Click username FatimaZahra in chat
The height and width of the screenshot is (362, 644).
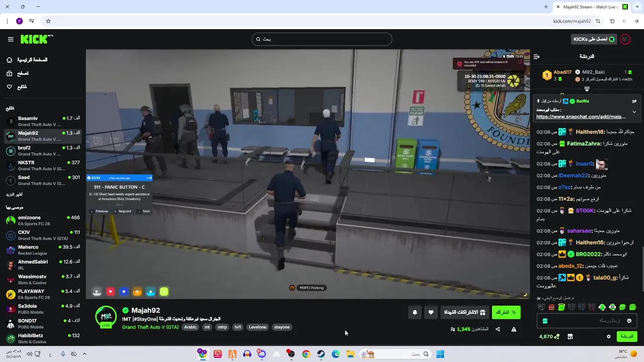(584, 143)
